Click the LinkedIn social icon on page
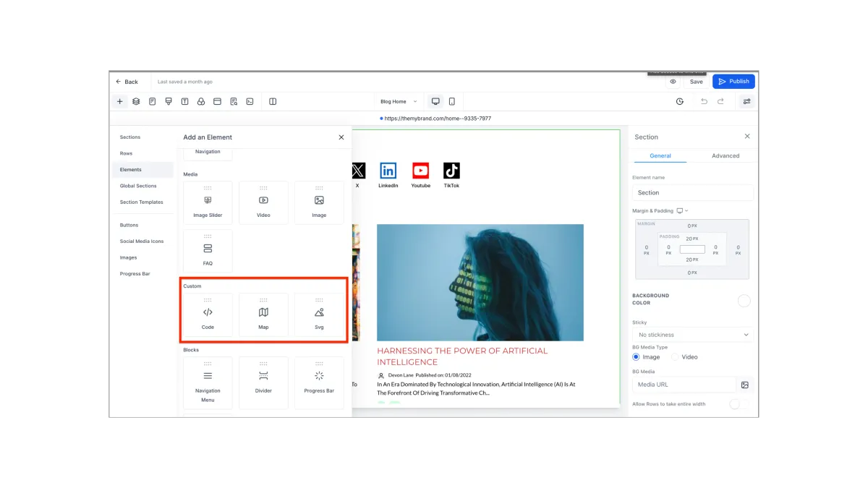This screenshot has width=868, height=488. coord(388,171)
